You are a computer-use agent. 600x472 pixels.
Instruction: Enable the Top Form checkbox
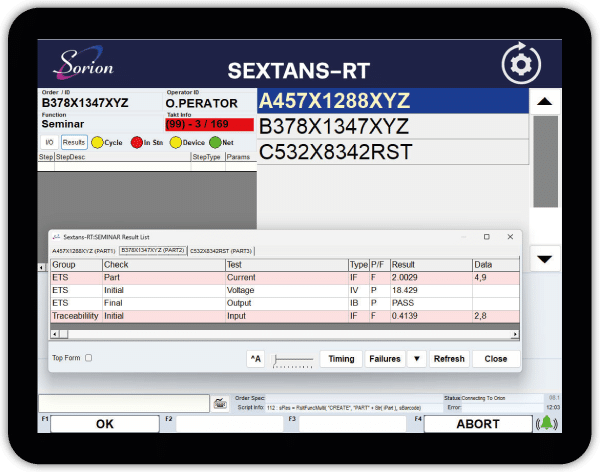tap(89, 358)
